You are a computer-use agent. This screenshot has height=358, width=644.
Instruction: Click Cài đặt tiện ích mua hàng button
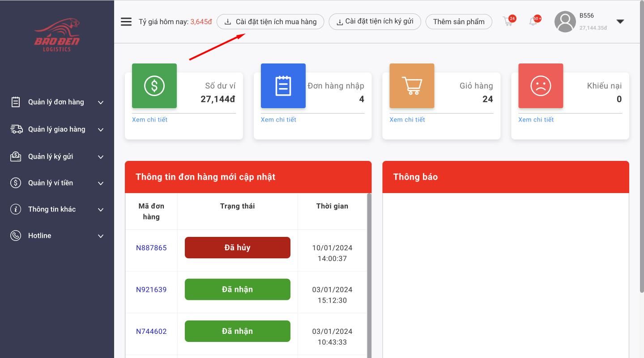coord(270,21)
